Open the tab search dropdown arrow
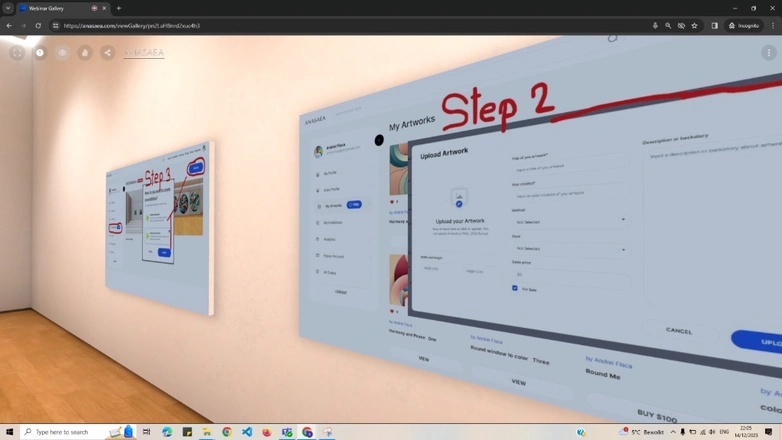This screenshot has height=440, width=782. tap(8, 8)
